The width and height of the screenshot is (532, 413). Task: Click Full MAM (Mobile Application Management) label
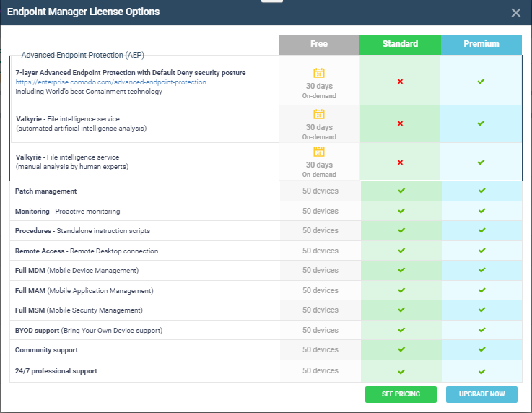[84, 291]
